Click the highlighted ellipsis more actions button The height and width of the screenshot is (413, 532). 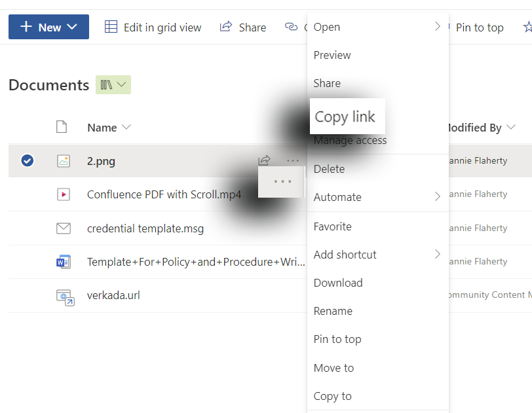282,182
